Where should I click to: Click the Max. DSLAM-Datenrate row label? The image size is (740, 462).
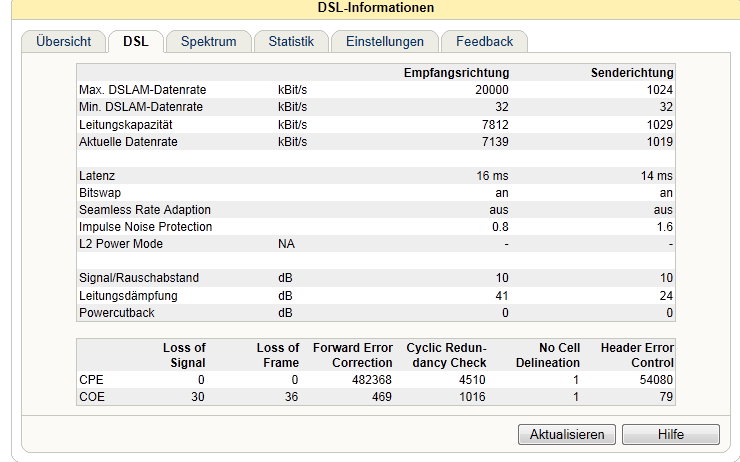143,90
